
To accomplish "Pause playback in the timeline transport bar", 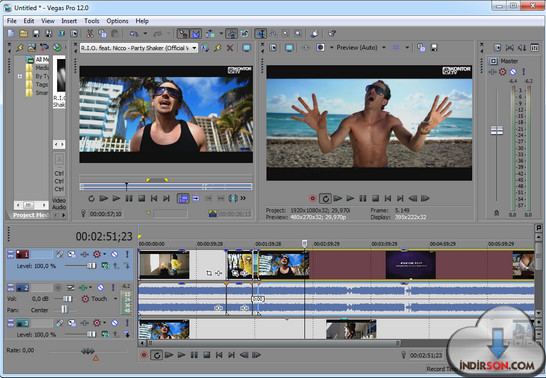I will (x=194, y=355).
